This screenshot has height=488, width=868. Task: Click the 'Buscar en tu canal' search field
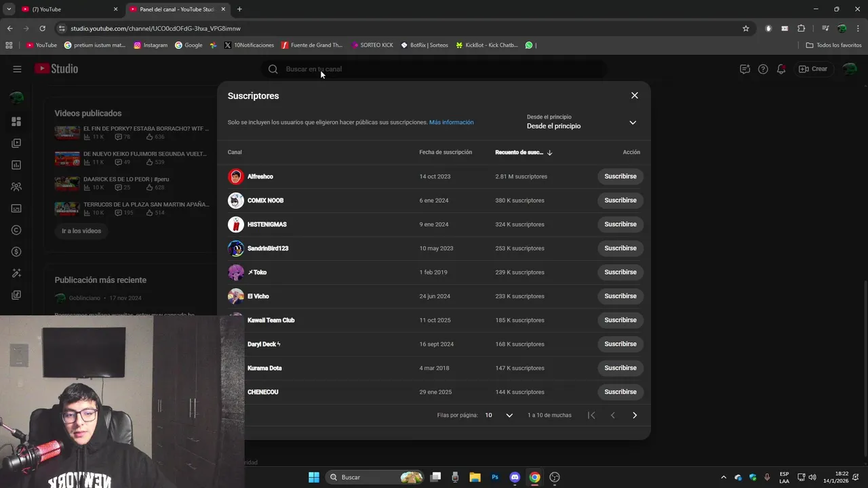click(x=434, y=69)
